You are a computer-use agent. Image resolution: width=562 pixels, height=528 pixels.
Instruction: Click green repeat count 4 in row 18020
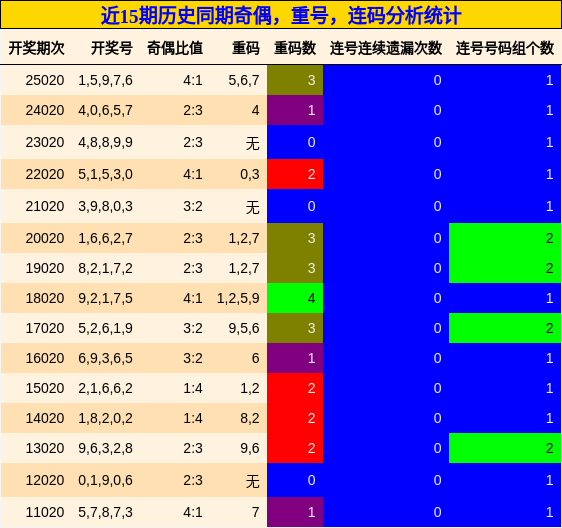(x=295, y=298)
